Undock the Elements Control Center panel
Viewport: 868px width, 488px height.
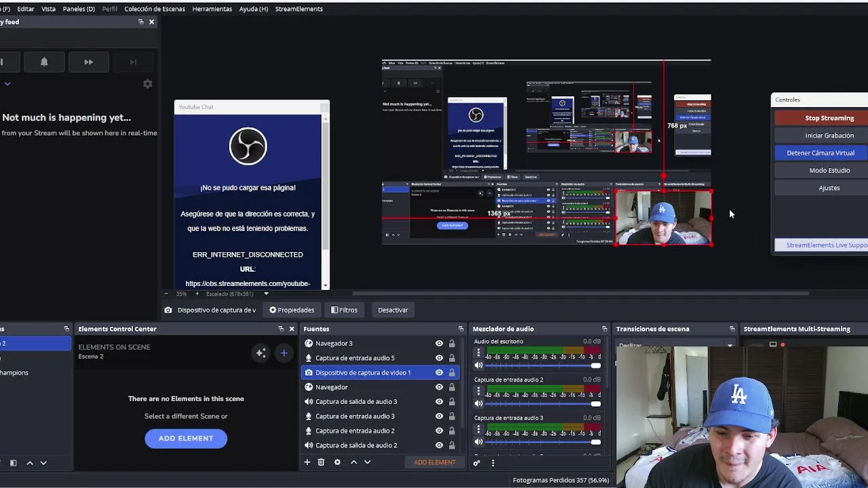point(281,329)
